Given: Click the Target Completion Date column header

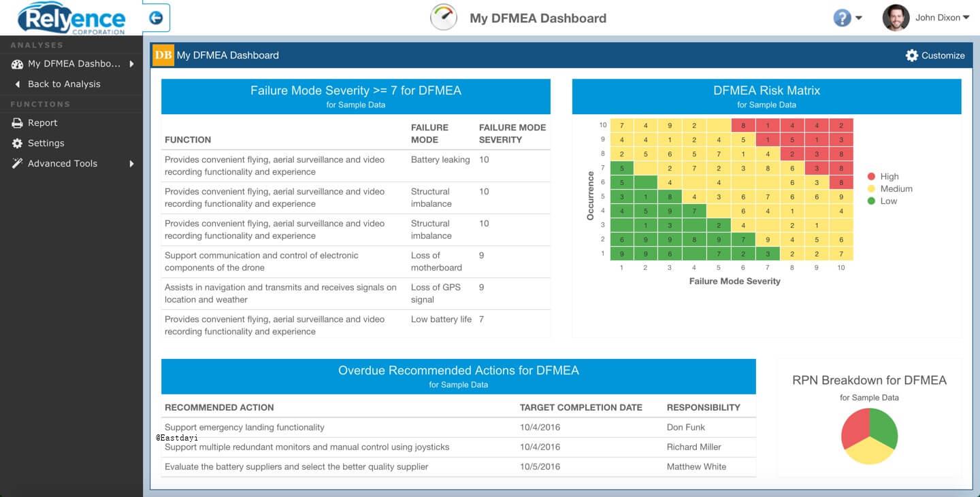Looking at the screenshot, I should pos(581,407).
